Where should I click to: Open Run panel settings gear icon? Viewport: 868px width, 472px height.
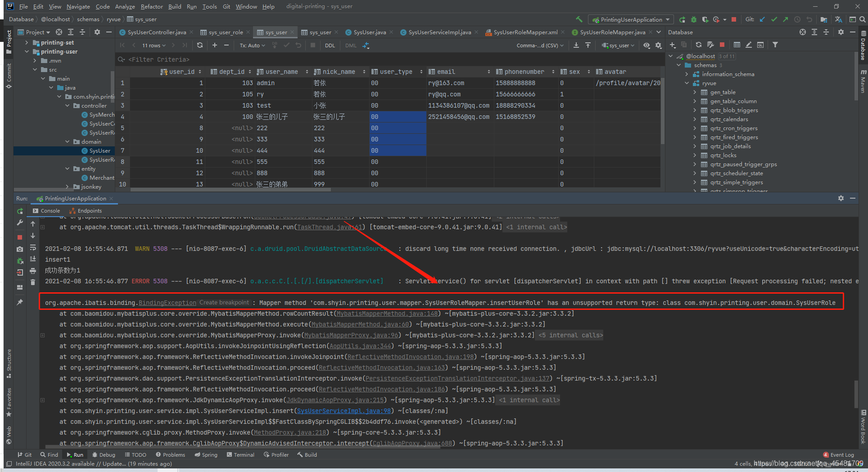pos(841,198)
